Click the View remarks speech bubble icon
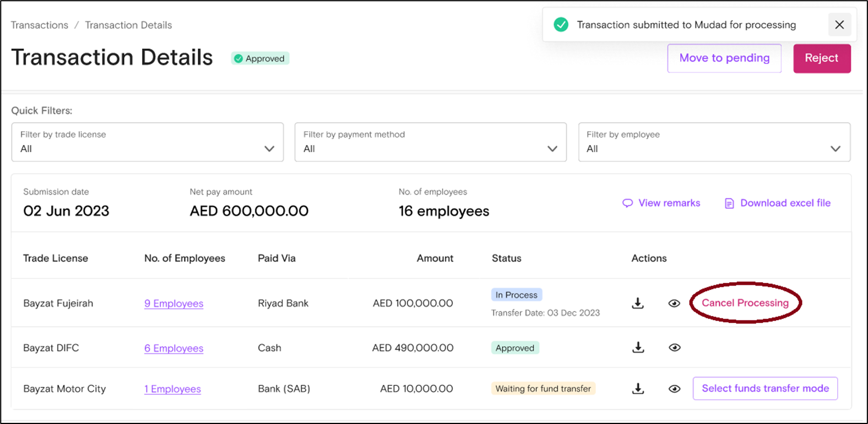Viewport: 868px width, 424px height. click(x=627, y=203)
